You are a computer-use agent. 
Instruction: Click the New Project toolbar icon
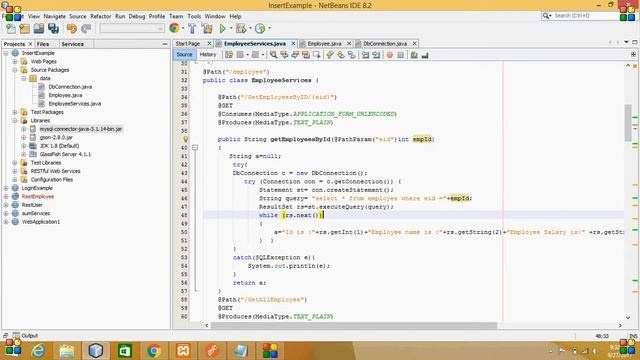pos(25,28)
